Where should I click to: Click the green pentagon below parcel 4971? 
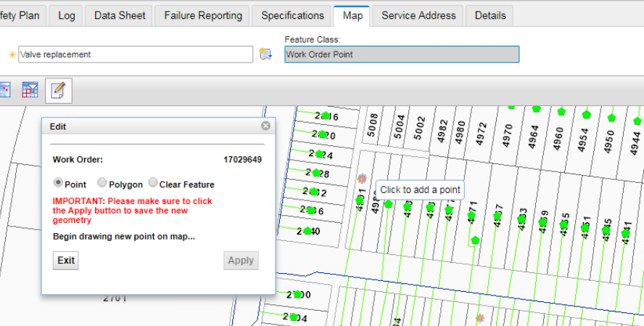tap(475, 240)
